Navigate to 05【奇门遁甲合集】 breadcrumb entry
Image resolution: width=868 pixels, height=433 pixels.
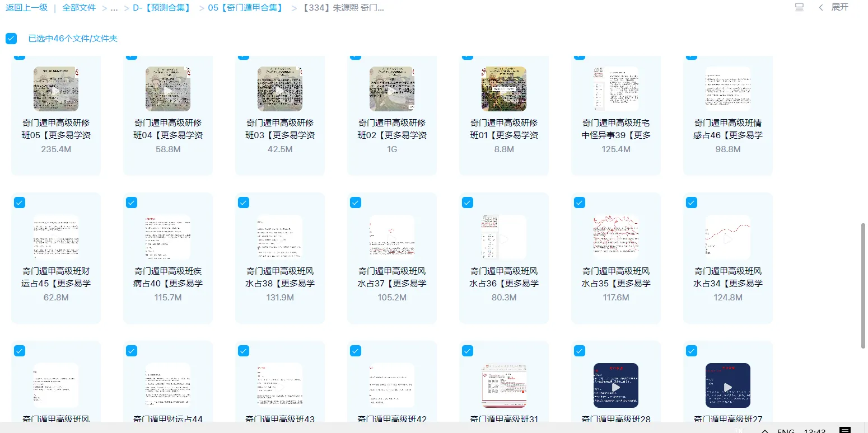(244, 7)
